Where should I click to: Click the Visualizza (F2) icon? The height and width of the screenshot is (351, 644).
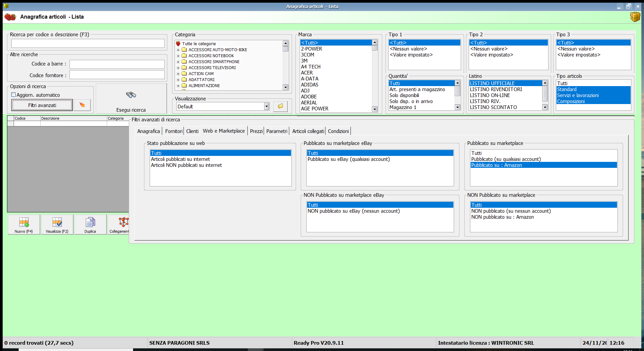tap(57, 222)
